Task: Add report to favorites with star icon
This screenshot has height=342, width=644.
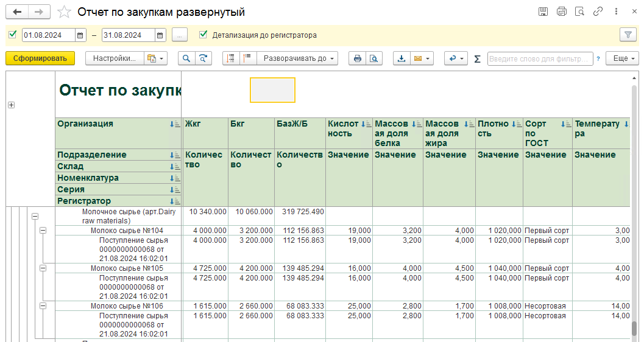Action: pyautogui.click(x=64, y=12)
